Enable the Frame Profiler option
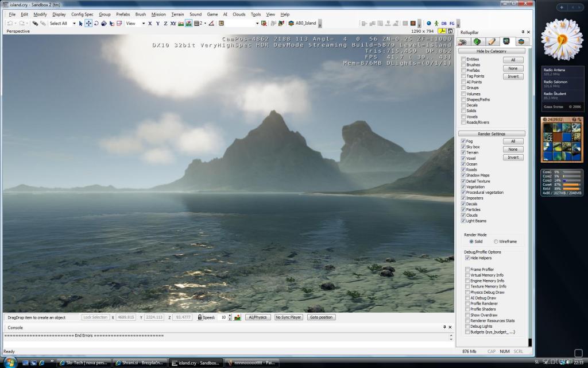 point(467,270)
